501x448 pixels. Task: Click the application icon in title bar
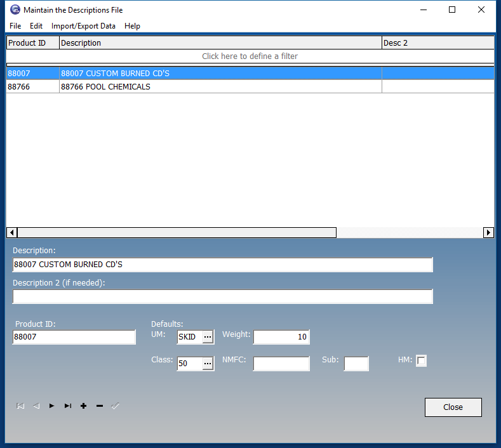pyautogui.click(x=15, y=10)
